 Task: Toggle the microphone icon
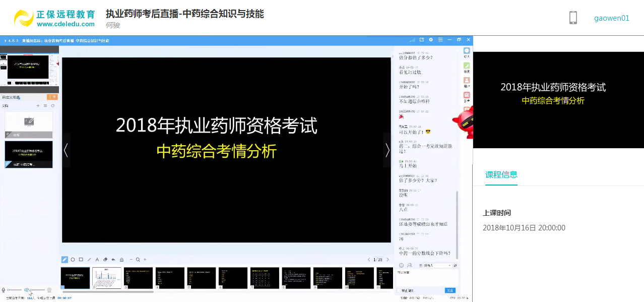click(x=4, y=290)
